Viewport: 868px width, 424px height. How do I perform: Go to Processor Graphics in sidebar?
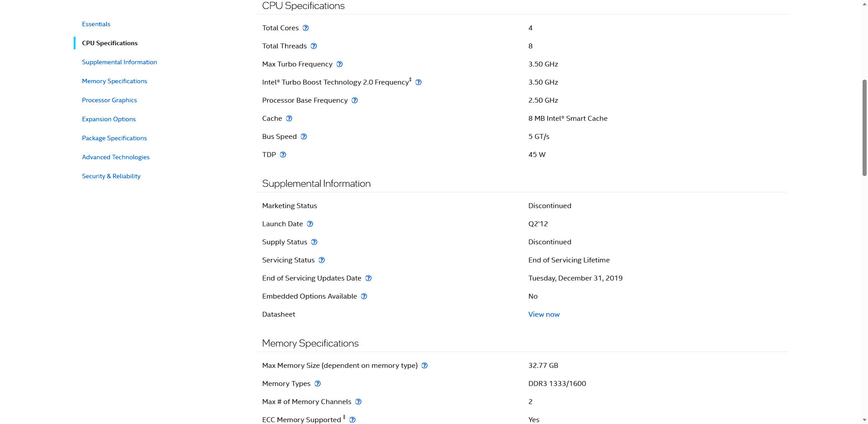[x=109, y=100]
